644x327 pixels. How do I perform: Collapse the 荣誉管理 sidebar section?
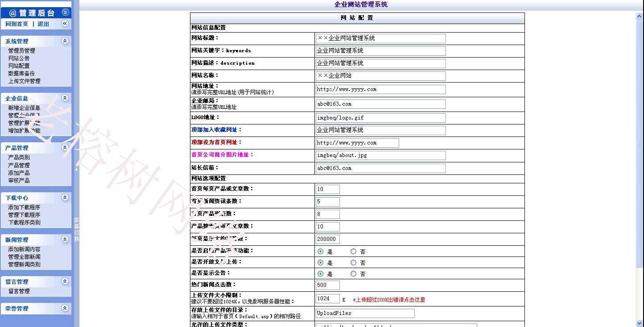pyautogui.click(x=65, y=308)
